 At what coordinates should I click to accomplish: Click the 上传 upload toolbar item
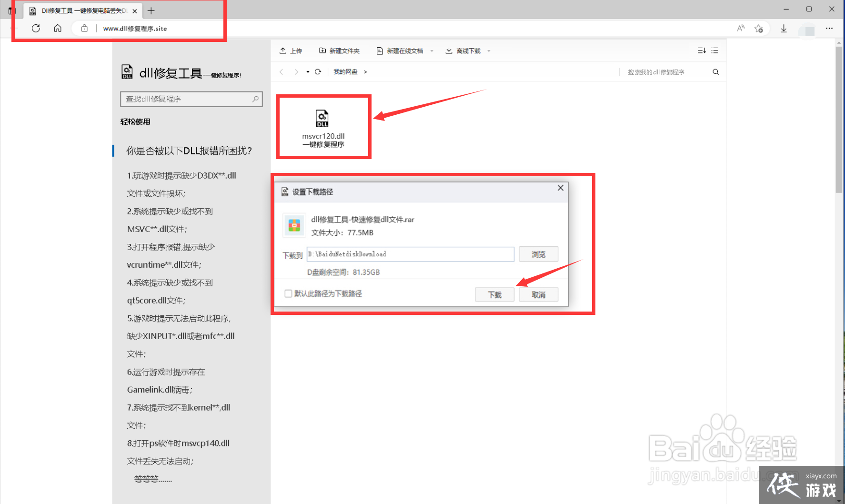pyautogui.click(x=291, y=51)
